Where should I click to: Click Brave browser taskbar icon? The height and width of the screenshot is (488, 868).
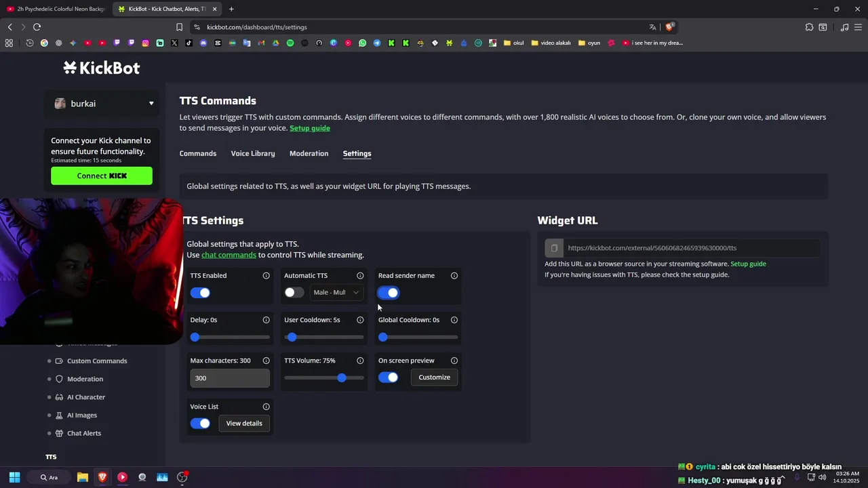102,477
